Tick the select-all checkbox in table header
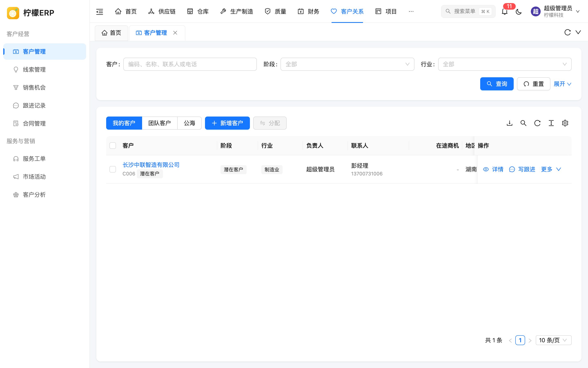588x368 pixels. pos(113,146)
